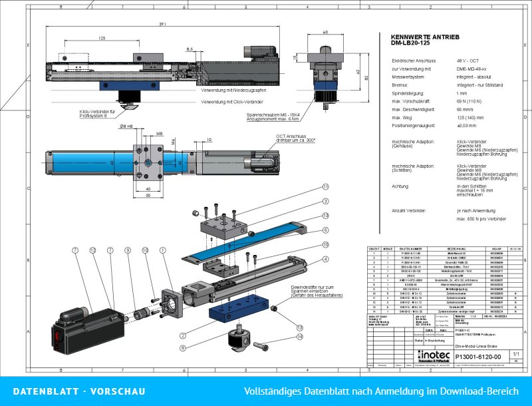This screenshot has width=532, height=406.
Task: Click part balloon number 2
Action: (x=183, y=335)
